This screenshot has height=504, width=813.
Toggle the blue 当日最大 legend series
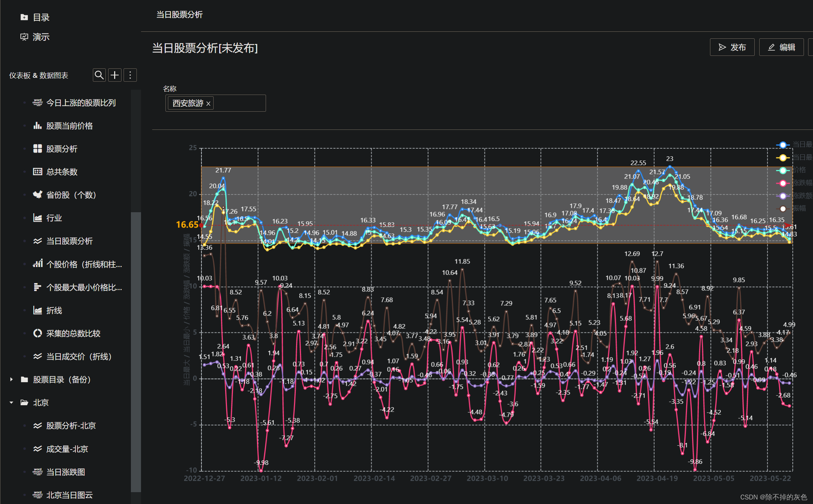[x=783, y=145]
